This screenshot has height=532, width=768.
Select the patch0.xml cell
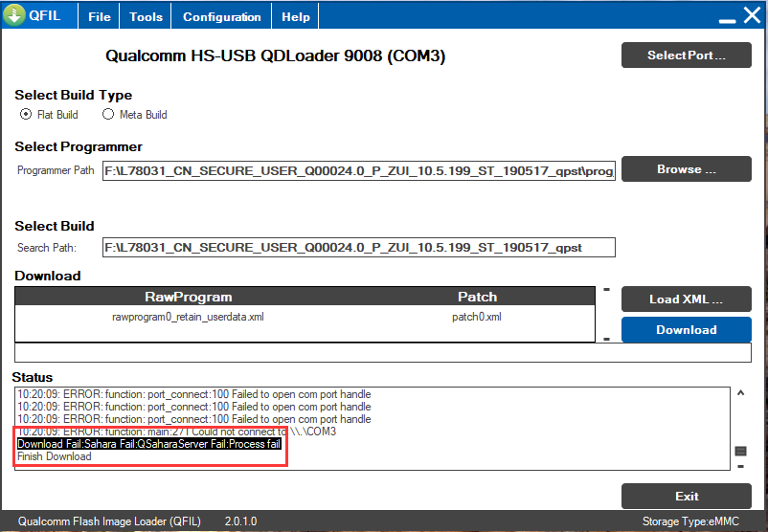(477, 317)
